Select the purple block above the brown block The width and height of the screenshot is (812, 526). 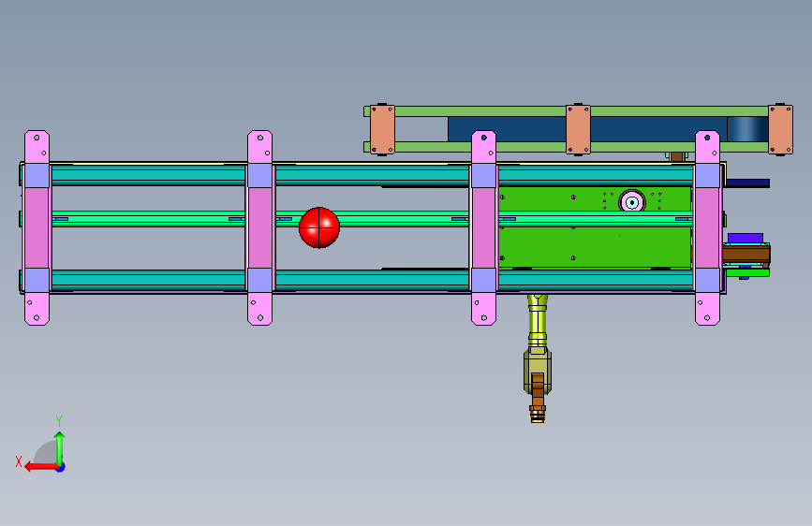click(x=746, y=238)
